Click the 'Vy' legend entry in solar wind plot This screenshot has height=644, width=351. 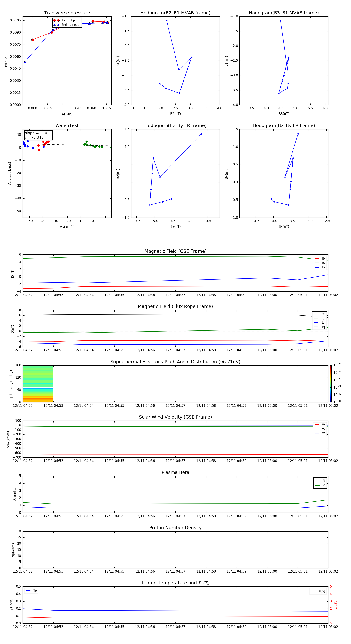click(320, 429)
